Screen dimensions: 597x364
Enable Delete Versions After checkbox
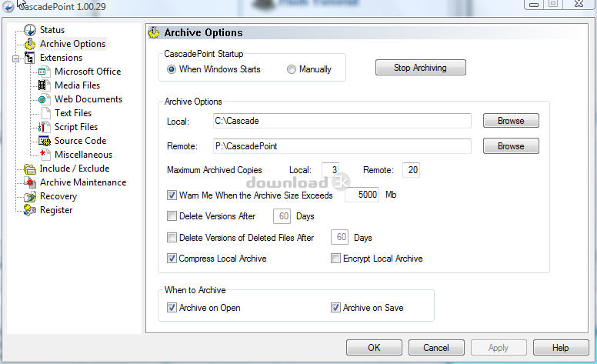point(172,216)
